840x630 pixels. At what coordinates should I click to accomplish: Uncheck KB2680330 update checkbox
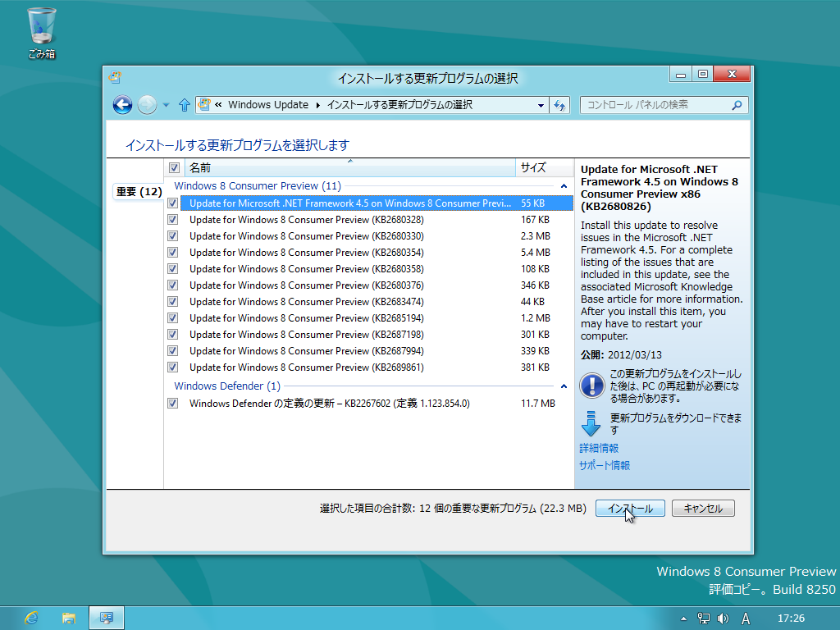[x=172, y=235]
